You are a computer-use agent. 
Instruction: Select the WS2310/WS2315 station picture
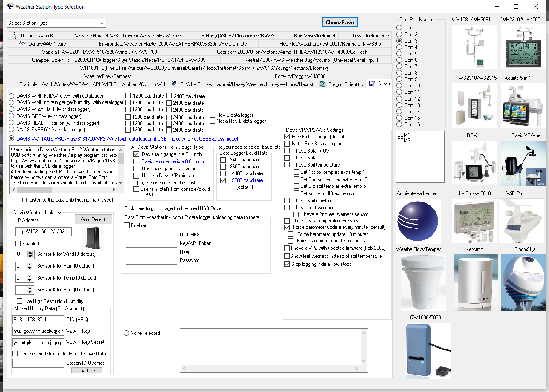point(474,105)
